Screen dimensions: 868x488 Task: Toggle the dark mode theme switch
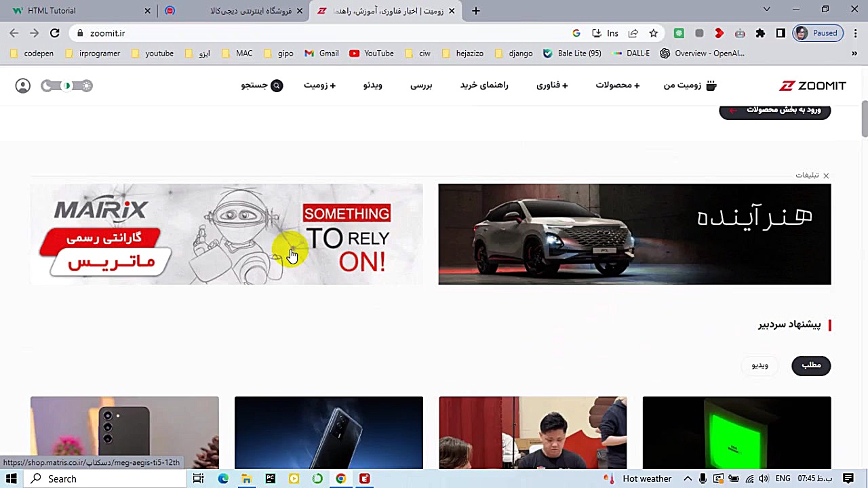(x=66, y=85)
